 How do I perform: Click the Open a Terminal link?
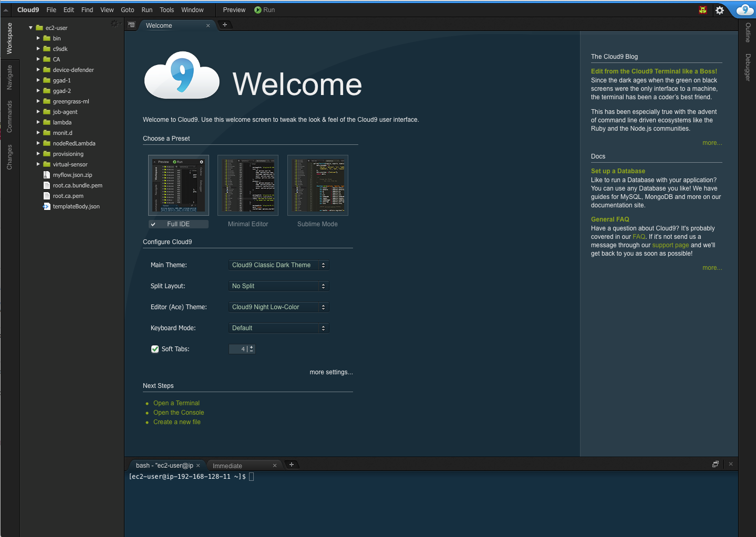(x=177, y=403)
